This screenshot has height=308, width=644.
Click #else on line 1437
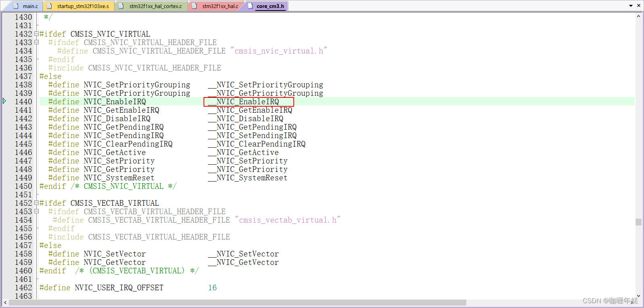click(50, 76)
